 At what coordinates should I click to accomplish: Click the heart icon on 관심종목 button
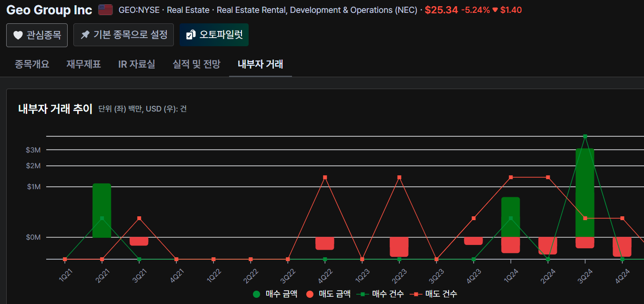[18, 35]
